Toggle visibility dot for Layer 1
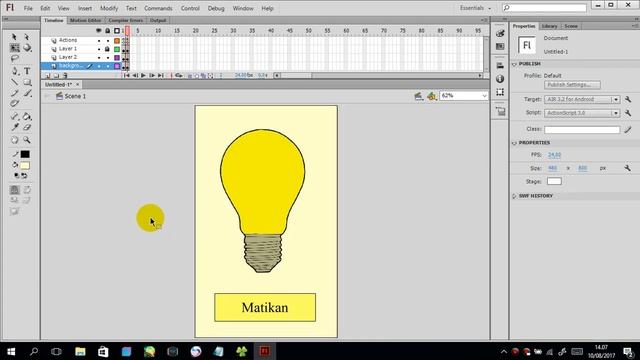The image size is (640, 360). pos(99,49)
